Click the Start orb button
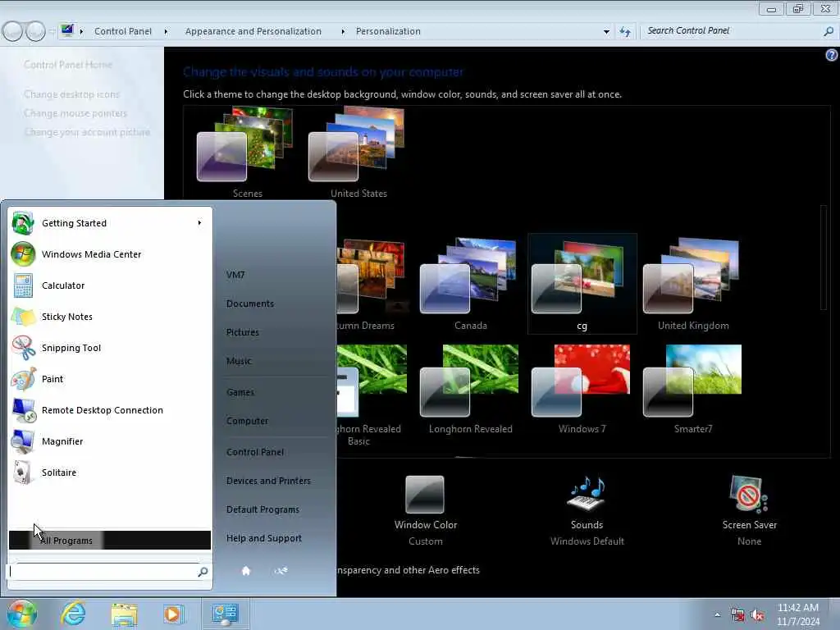This screenshot has width=840, height=630. [21, 614]
